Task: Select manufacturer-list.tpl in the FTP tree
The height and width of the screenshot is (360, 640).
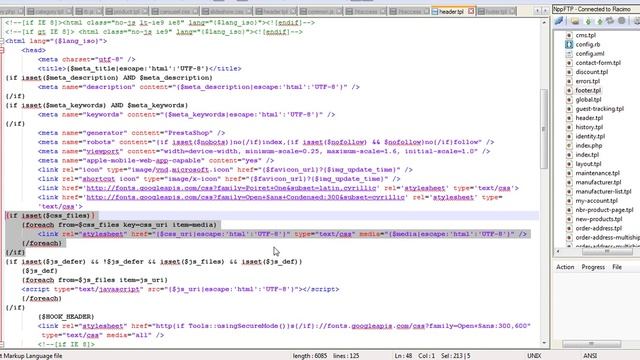Action: 603,191
